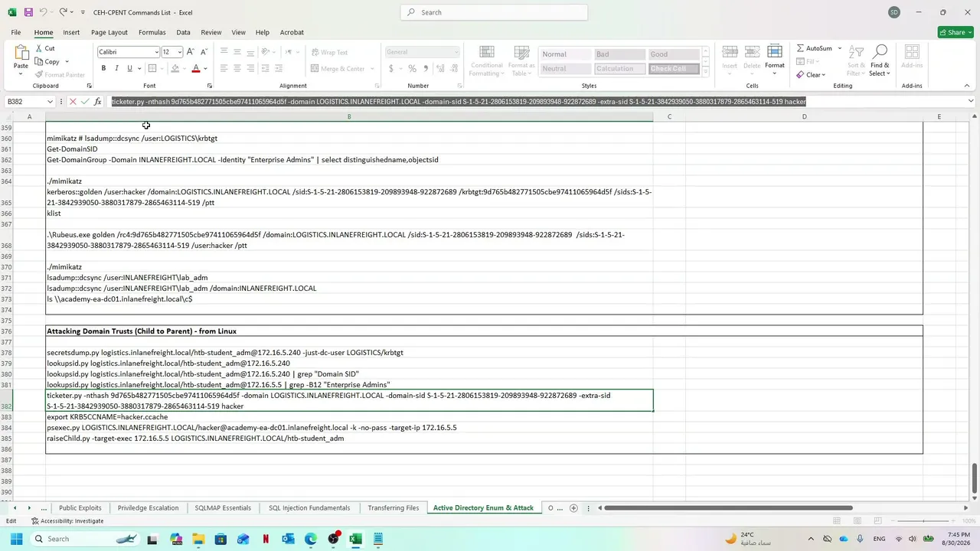Click the title bar Search box

494,12
